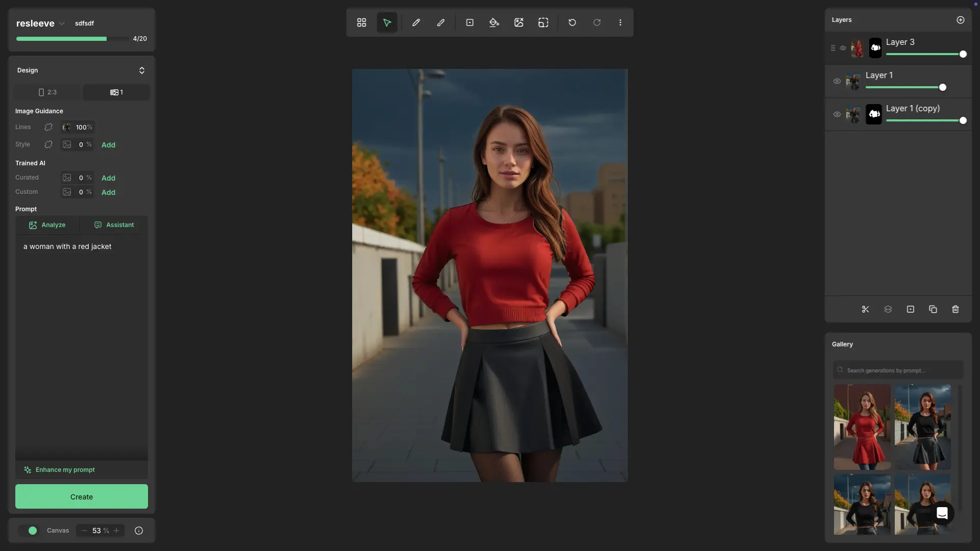This screenshot has height=551, width=980.
Task: Click the paint bucket fill tool
Action: tap(494, 22)
